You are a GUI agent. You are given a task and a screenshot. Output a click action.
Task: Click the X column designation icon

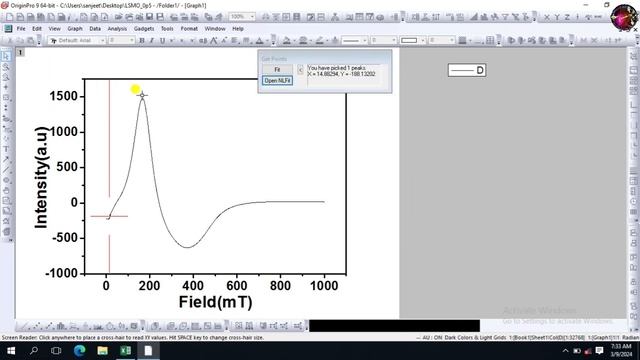pos(547,17)
